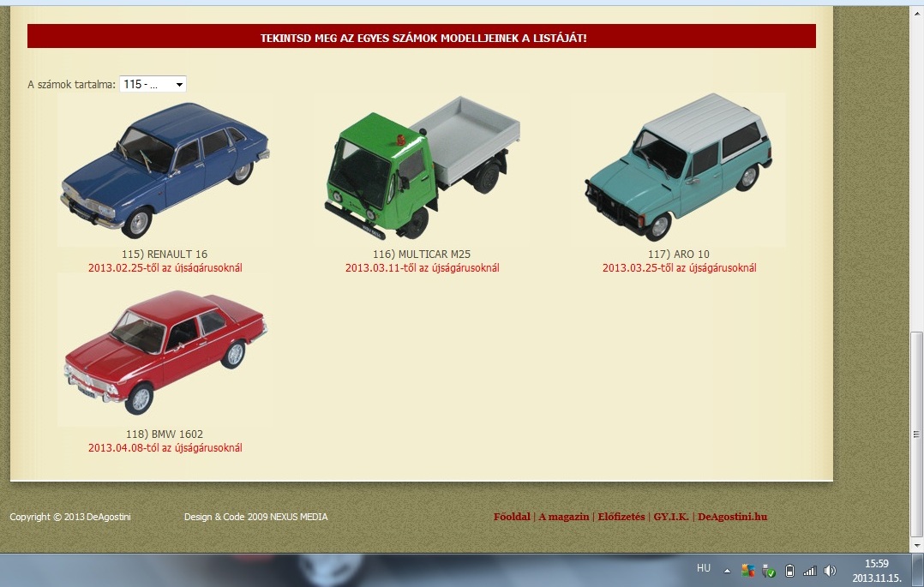Click the teal ARO 10 model image
This screenshot has width=924, height=587.
click(x=679, y=170)
